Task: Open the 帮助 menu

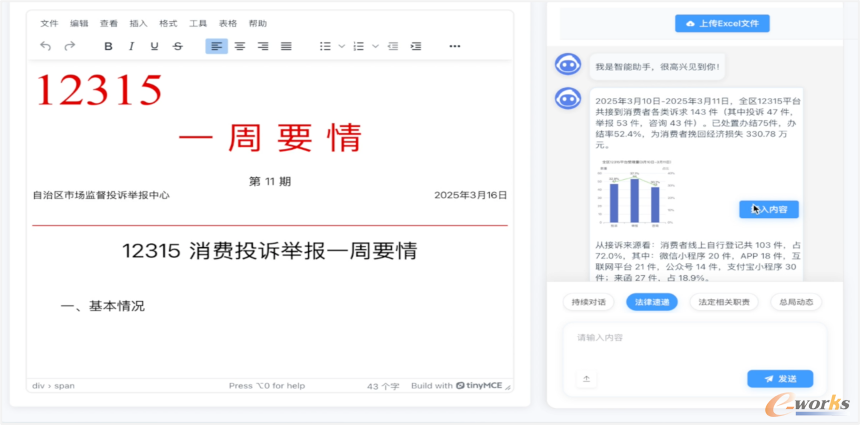Action: click(x=258, y=24)
